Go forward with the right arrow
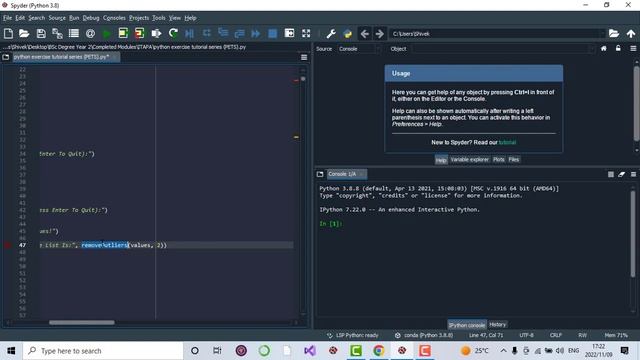The height and width of the screenshot is (360, 640). pyautogui.click(x=380, y=33)
